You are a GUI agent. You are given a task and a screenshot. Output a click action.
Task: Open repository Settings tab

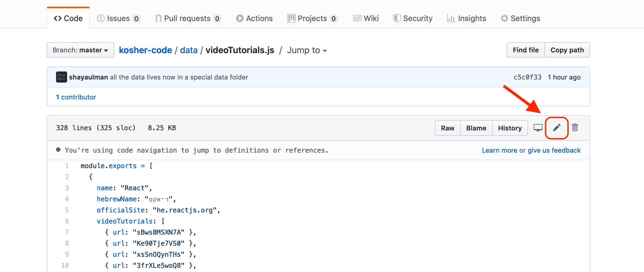(x=520, y=18)
